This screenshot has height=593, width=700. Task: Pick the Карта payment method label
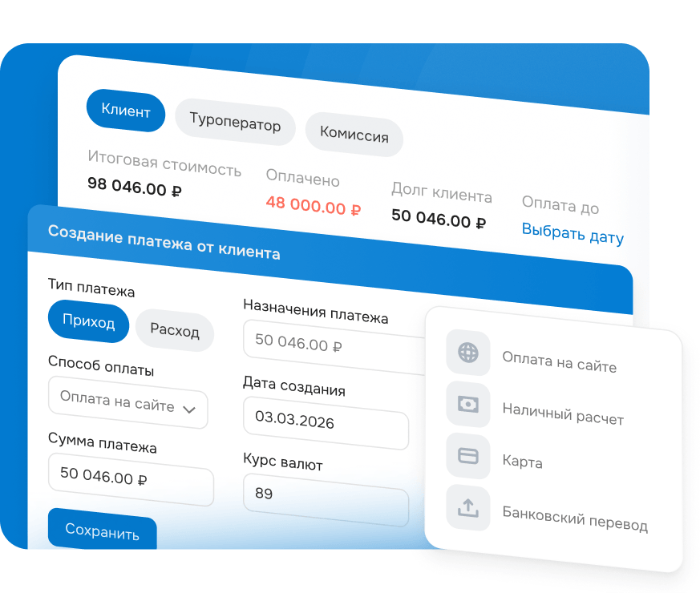(522, 462)
